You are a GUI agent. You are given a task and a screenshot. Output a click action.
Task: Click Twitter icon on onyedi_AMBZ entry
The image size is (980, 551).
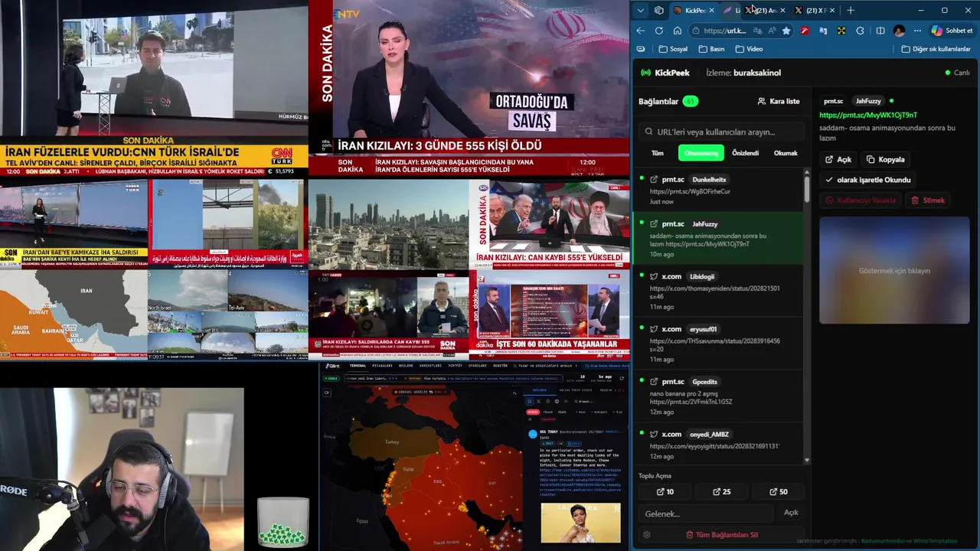click(654, 435)
